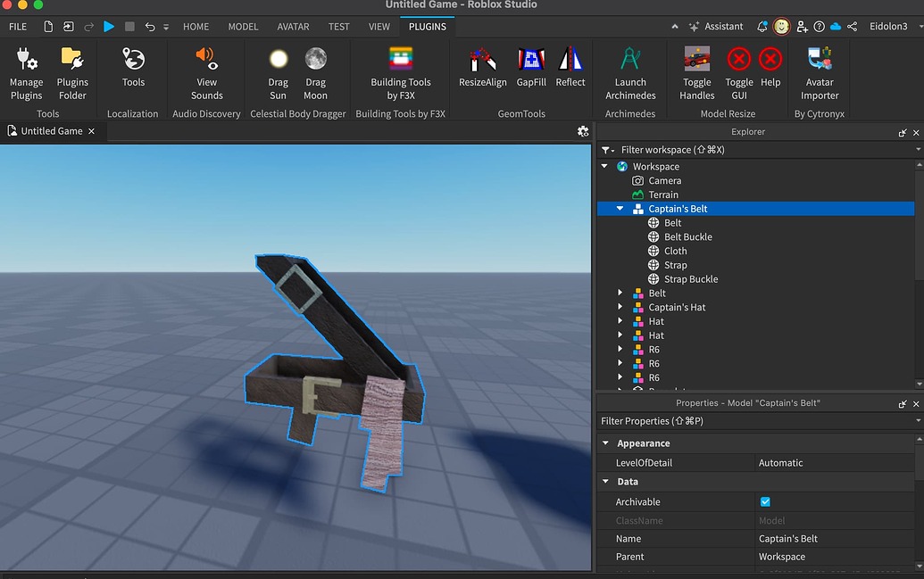924x579 pixels.
Task: Click the Filter workspace search field
Action: point(678,149)
